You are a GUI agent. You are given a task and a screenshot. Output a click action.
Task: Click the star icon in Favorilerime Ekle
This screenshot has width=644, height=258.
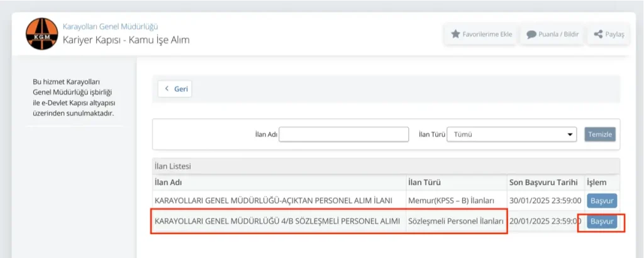(455, 34)
